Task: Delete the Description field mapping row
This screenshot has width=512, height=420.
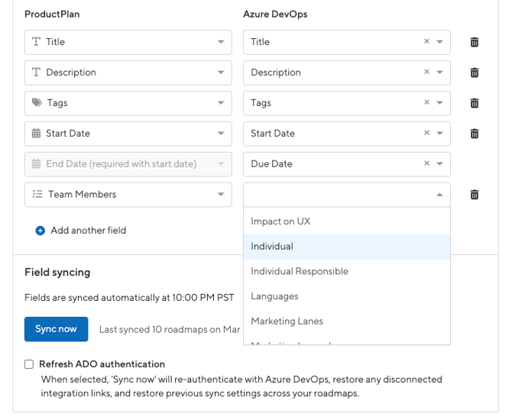Action: (474, 73)
